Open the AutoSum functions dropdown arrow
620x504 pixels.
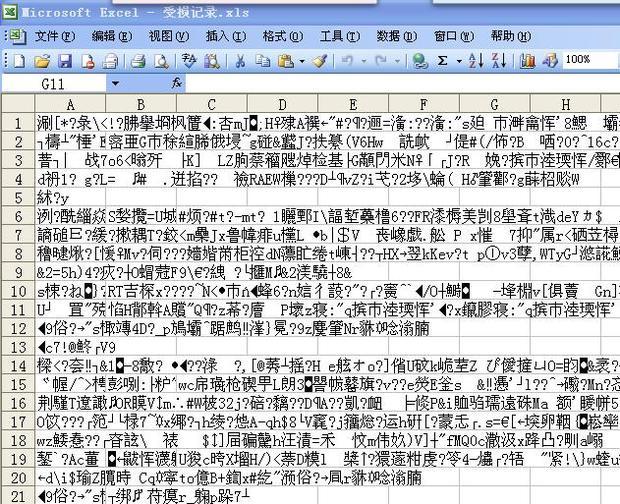point(459,61)
